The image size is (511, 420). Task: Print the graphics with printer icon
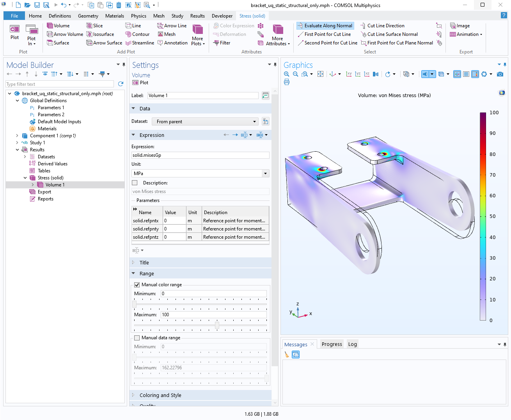[287, 82]
